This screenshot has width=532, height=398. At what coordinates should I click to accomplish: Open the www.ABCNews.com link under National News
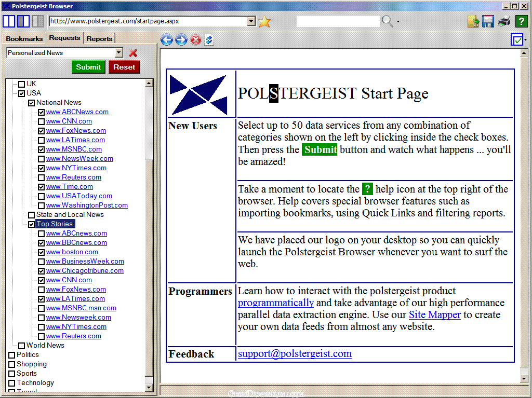coord(77,112)
